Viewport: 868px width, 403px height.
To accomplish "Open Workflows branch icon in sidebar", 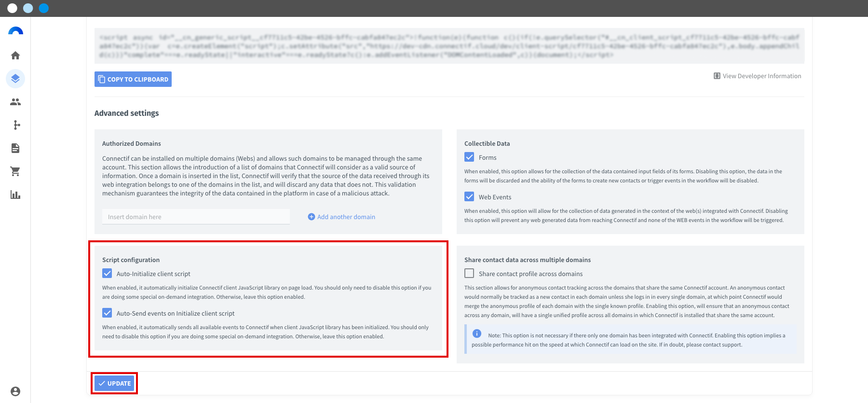I will pyautogui.click(x=16, y=125).
